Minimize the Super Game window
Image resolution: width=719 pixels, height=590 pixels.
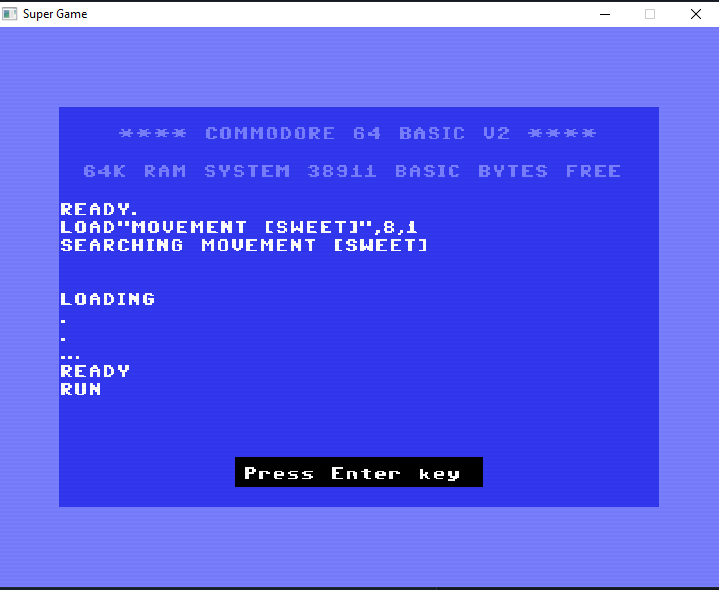pyautogui.click(x=605, y=14)
